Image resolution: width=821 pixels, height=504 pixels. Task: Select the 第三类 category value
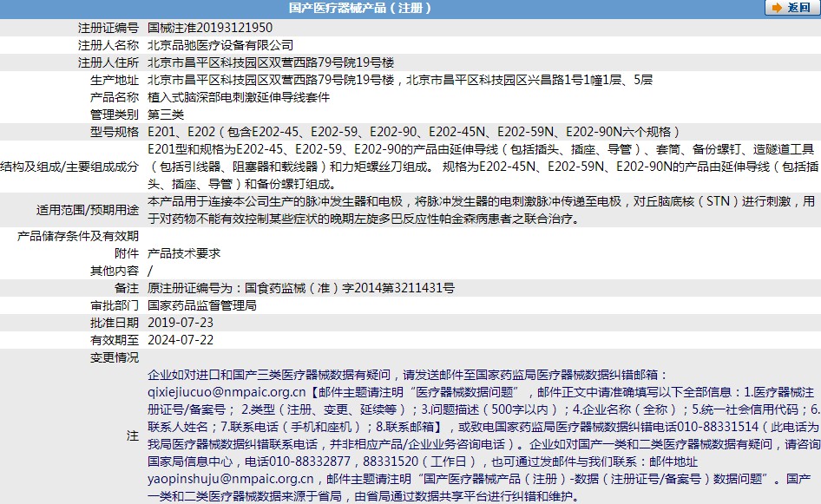point(166,115)
